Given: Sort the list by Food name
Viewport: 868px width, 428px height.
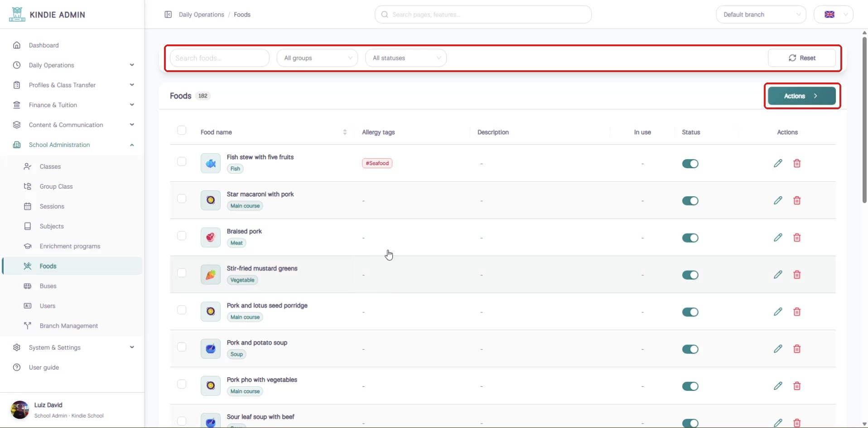Looking at the screenshot, I should click(x=345, y=132).
